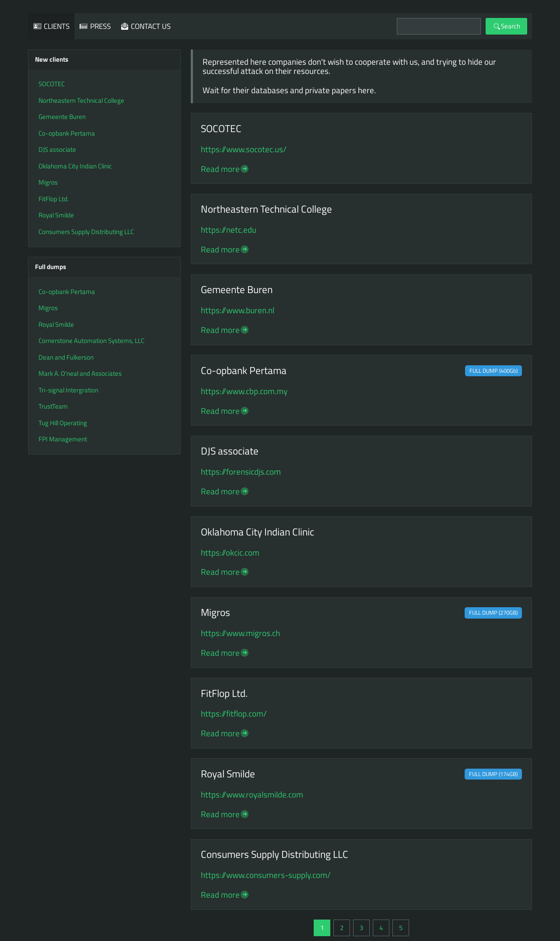The height and width of the screenshot is (941, 560).
Task: Click the CLIENTS id-card icon
Action: 37,26
